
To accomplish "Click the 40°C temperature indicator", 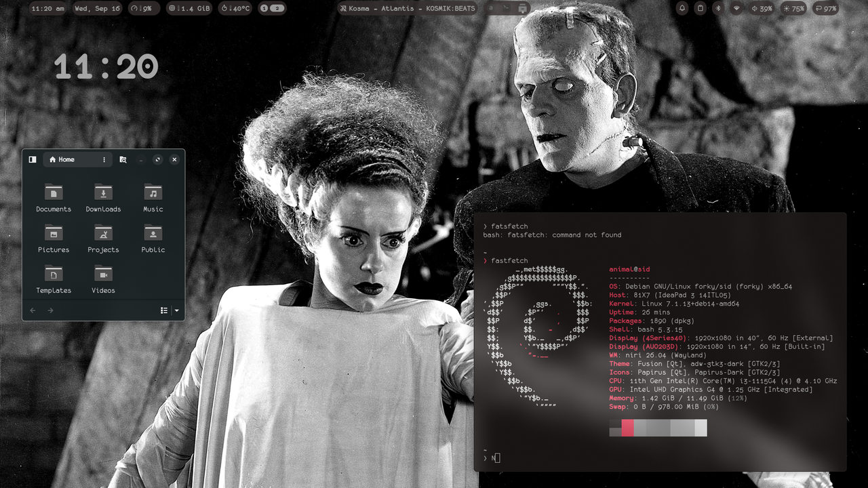I will 236,8.
